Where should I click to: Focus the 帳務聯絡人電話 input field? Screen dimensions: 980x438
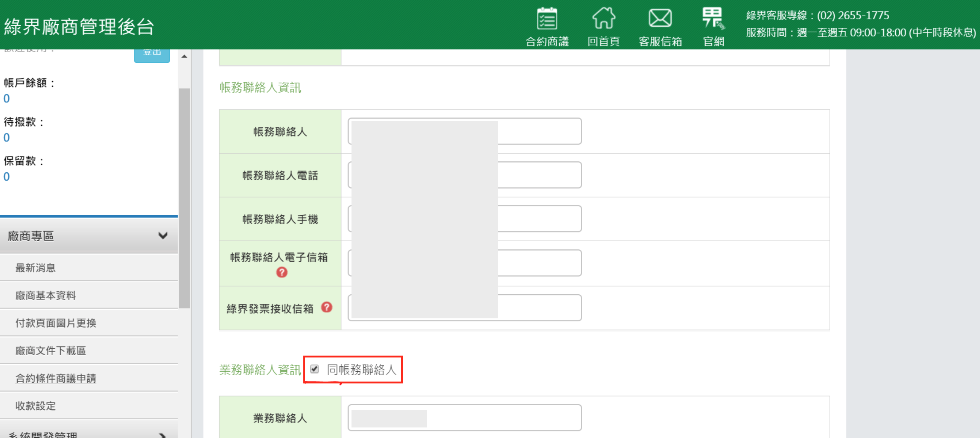coord(464,175)
